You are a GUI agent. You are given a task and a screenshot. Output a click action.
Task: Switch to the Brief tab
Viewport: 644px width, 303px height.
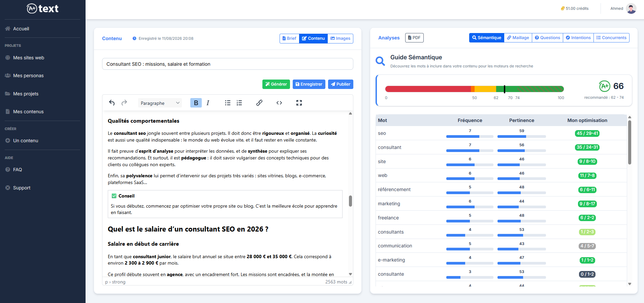pyautogui.click(x=289, y=38)
